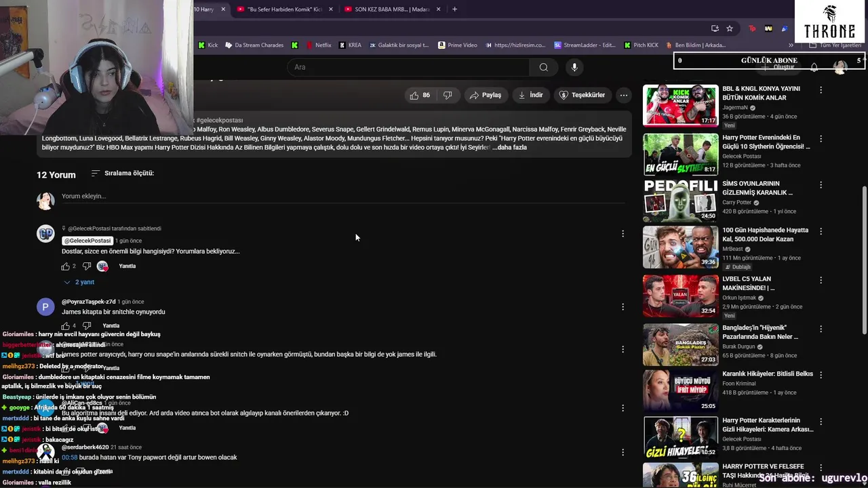Close the "SON KEZ BABA MRB" tab
This screenshot has width=868, height=488.
[x=439, y=9]
